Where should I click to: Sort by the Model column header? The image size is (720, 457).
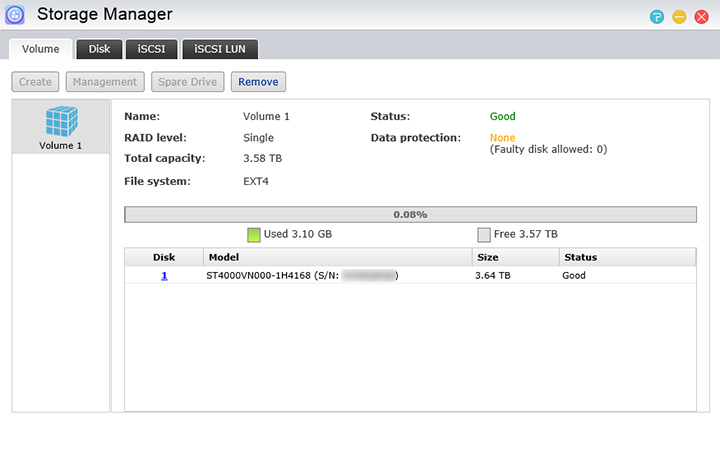point(336,257)
